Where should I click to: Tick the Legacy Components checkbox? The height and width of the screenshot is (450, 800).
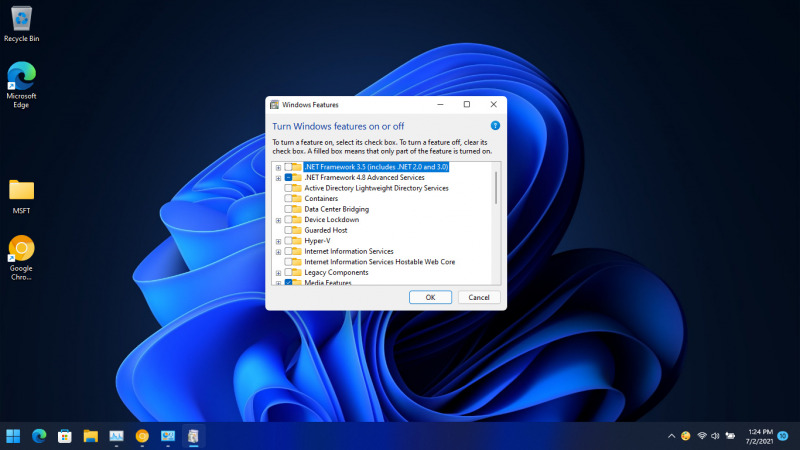pos(288,272)
